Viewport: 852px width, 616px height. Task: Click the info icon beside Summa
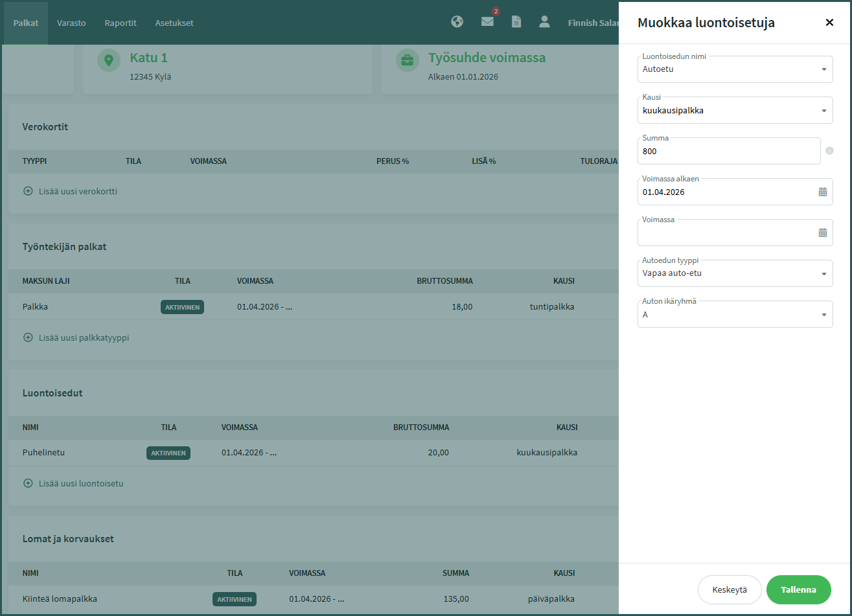click(829, 151)
